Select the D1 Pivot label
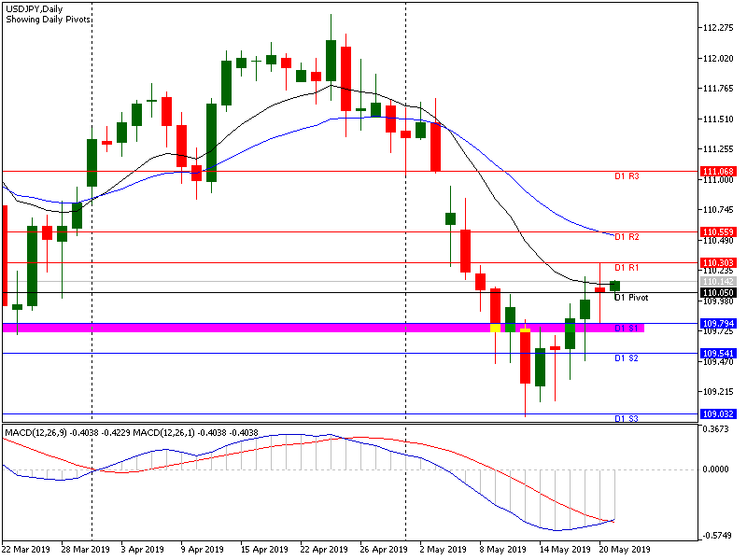The image size is (747, 560). [631, 298]
